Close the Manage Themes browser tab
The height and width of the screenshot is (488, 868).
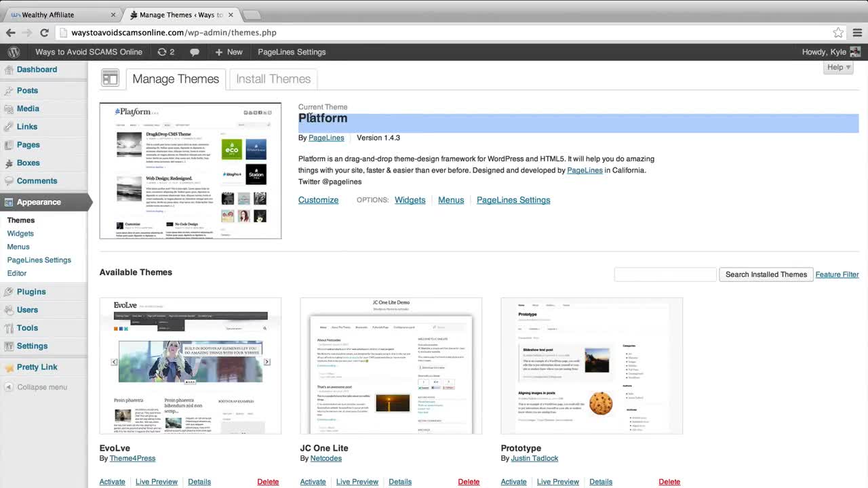click(230, 14)
